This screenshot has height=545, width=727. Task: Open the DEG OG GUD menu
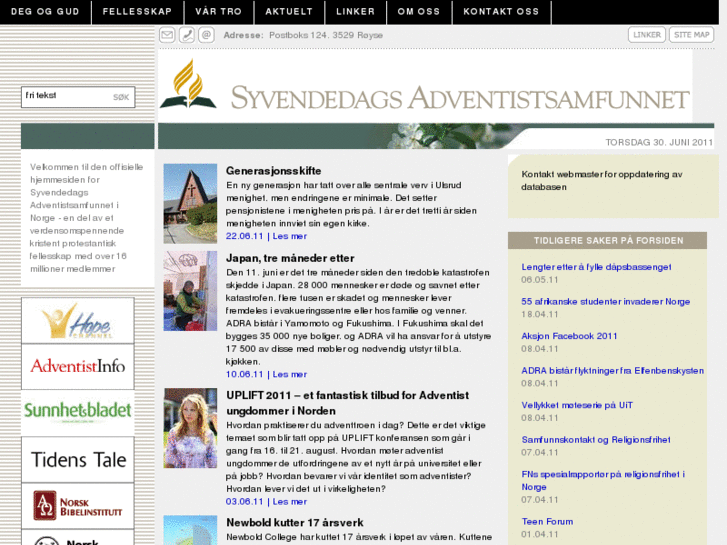coord(45,12)
